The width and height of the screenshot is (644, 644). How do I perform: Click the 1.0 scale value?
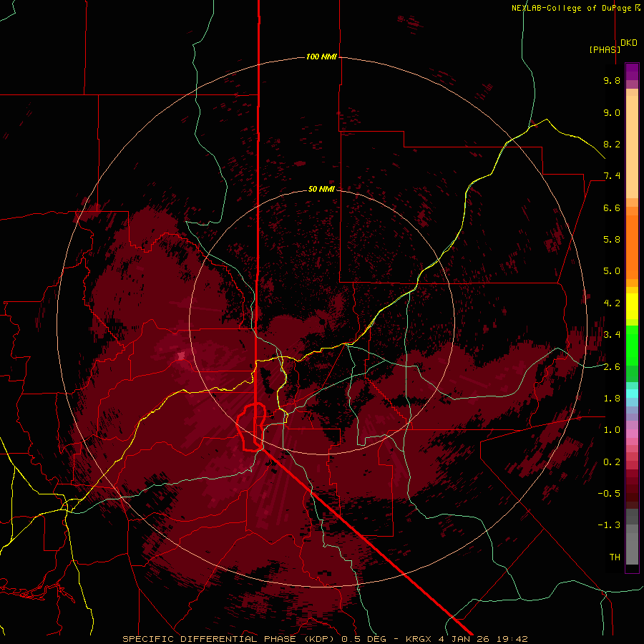pyautogui.click(x=612, y=429)
